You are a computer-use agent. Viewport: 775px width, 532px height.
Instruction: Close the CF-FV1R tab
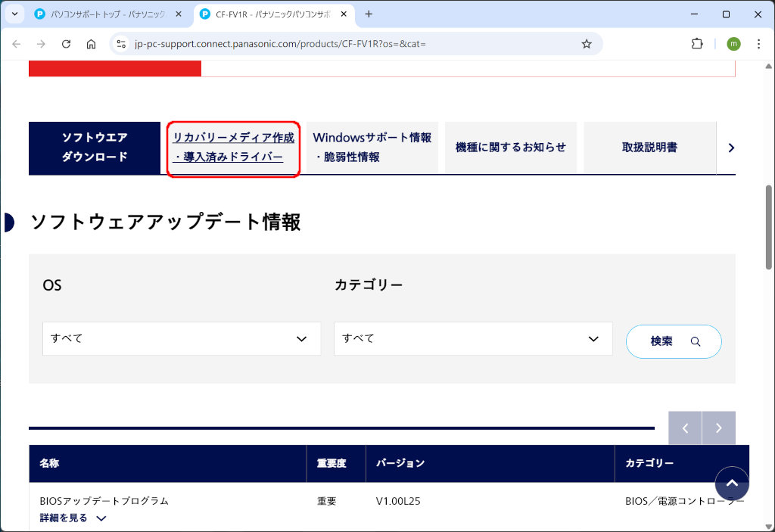pos(344,14)
